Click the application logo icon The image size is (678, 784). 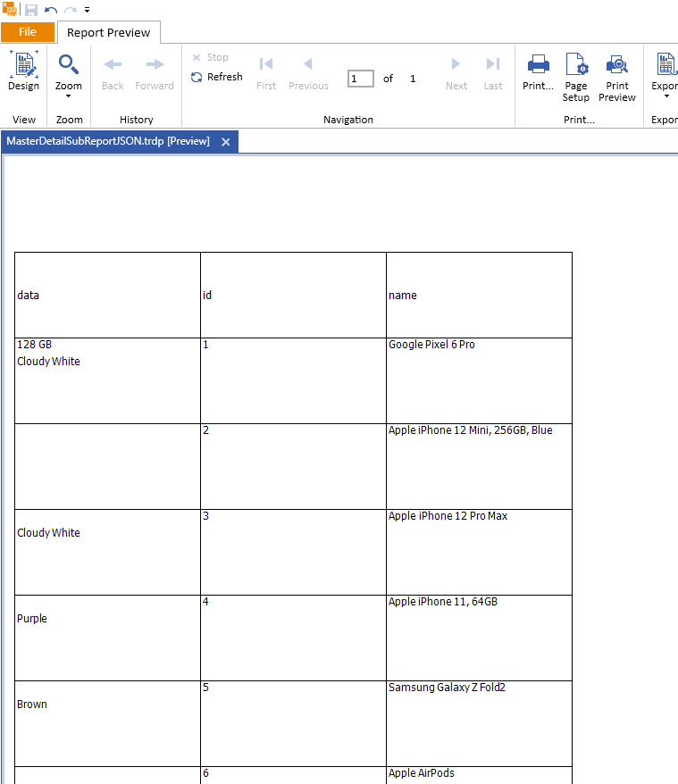point(10,9)
